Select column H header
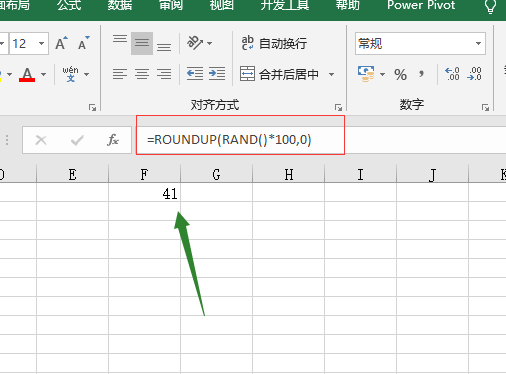 (289, 174)
